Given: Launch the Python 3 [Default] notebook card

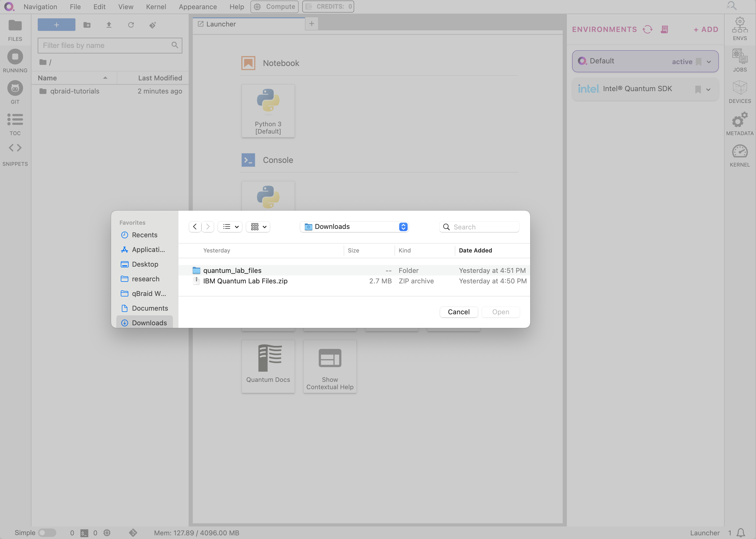Looking at the screenshot, I should click(x=268, y=111).
